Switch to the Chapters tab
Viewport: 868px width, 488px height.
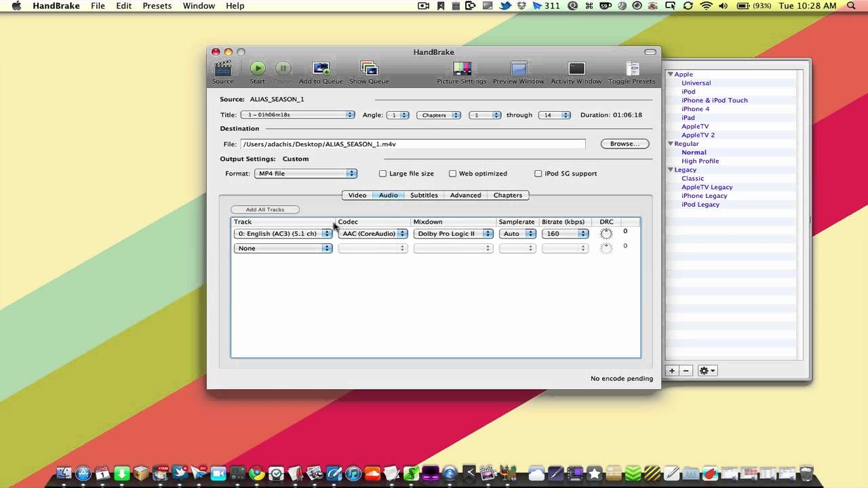point(508,195)
